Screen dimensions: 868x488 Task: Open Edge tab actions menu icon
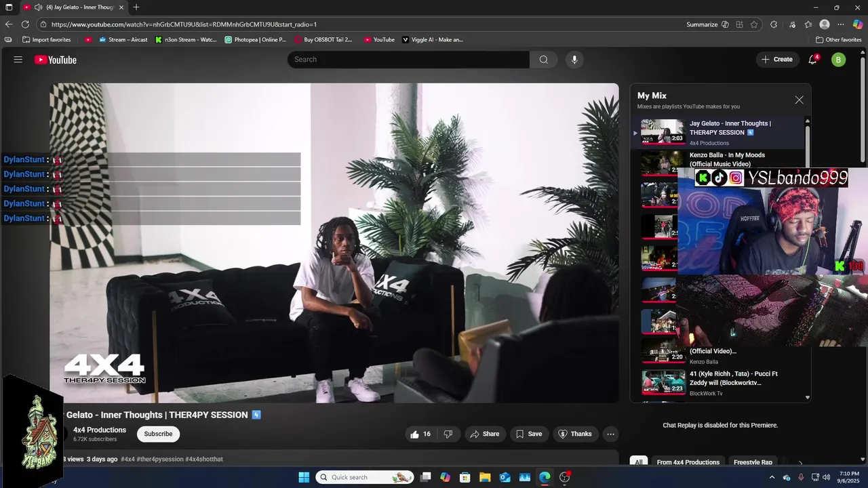(x=9, y=7)
